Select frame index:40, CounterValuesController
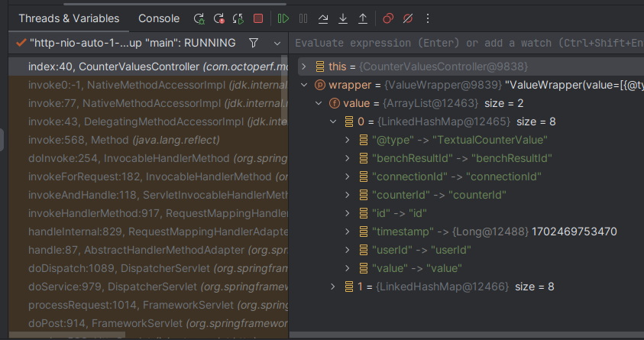The width and height of the screenshot is (644, 340). [x=148, y=66]
